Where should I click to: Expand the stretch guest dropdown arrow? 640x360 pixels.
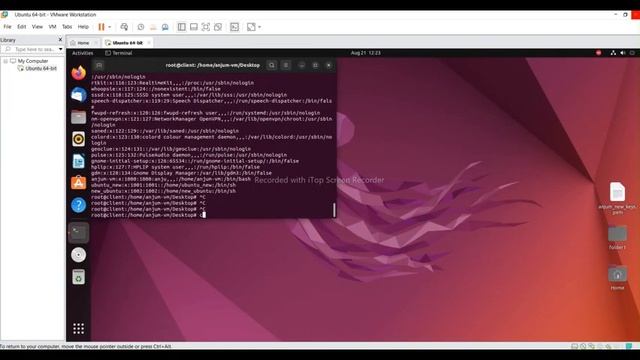coord(260,27)
